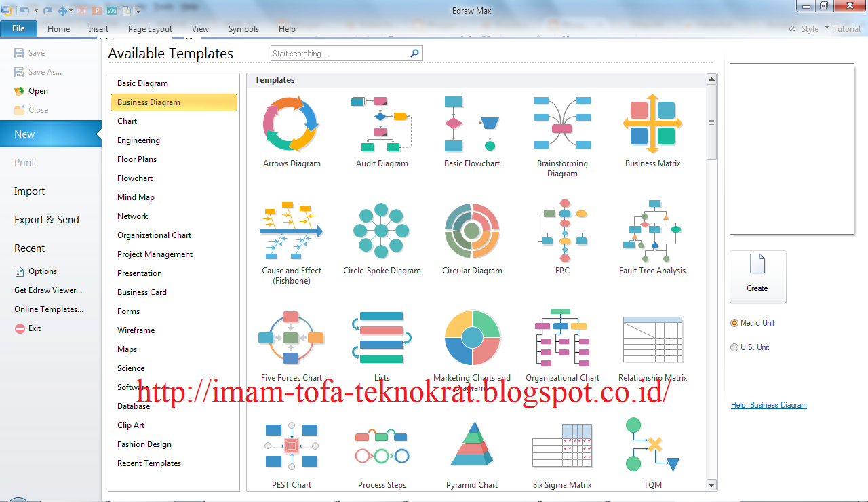Click Exit in the File menu
Viewport: 868px width, 502px height.
coord(28,328)
